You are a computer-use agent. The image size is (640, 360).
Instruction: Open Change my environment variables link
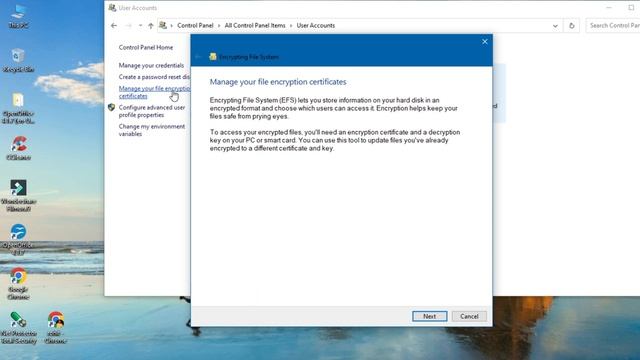152,130
